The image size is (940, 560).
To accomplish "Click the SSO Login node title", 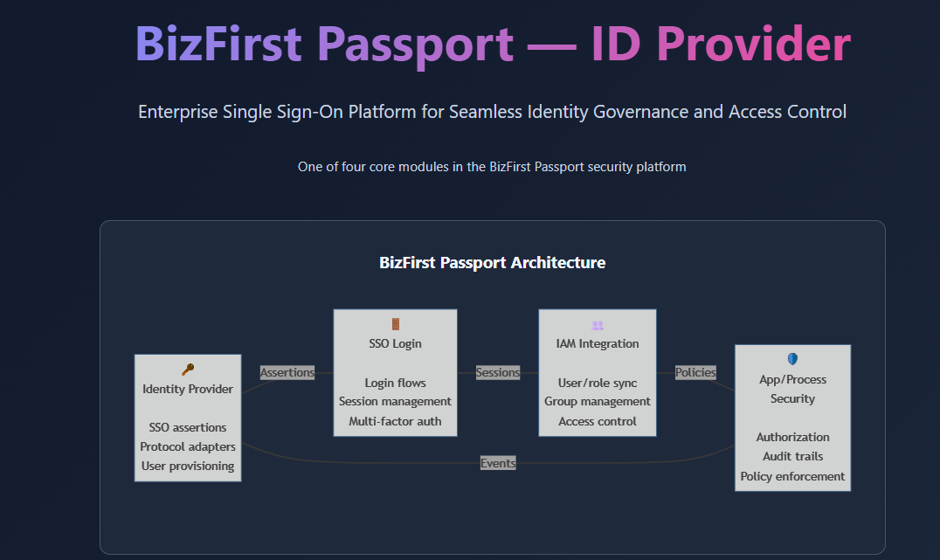I will point(395,343).
